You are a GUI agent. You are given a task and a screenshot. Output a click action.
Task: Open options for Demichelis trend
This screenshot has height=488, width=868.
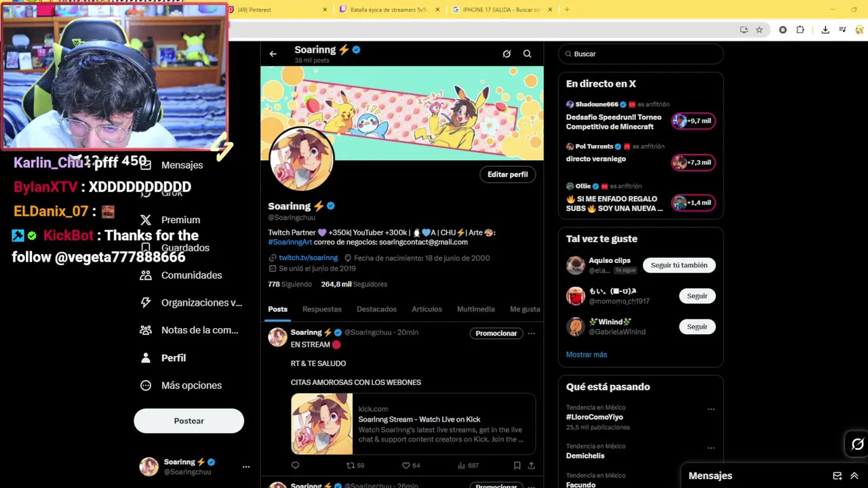click(711, 448)
